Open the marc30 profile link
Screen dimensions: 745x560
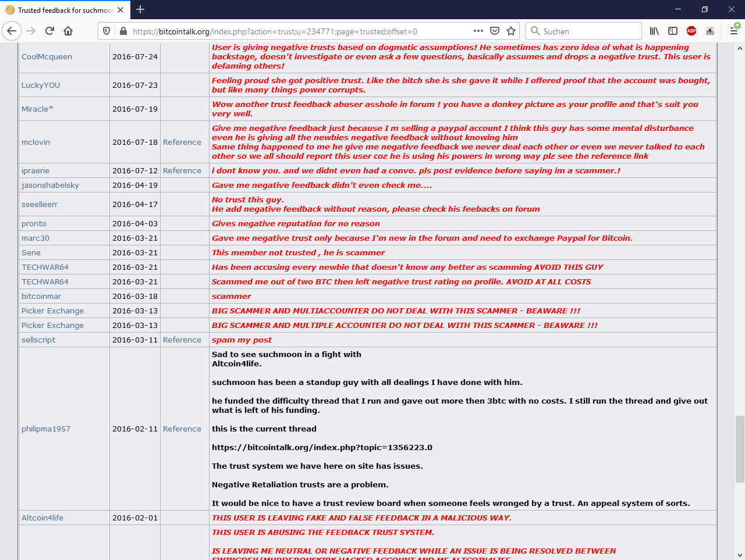point(36,238)
